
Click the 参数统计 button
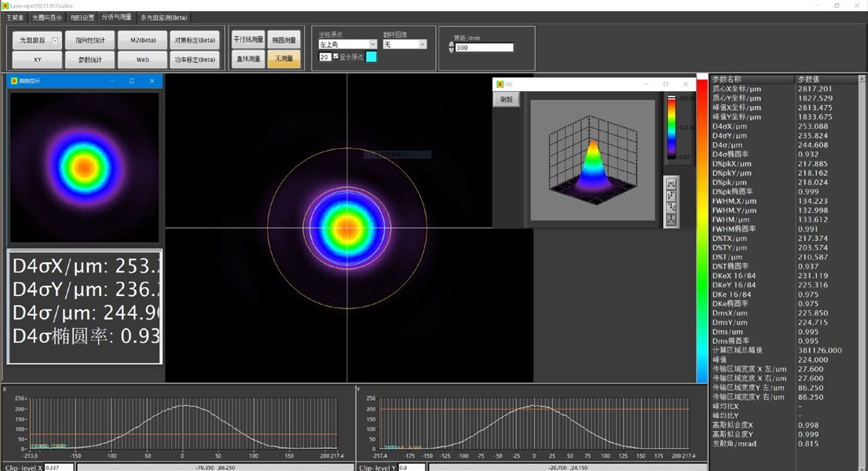click(90, 60)
